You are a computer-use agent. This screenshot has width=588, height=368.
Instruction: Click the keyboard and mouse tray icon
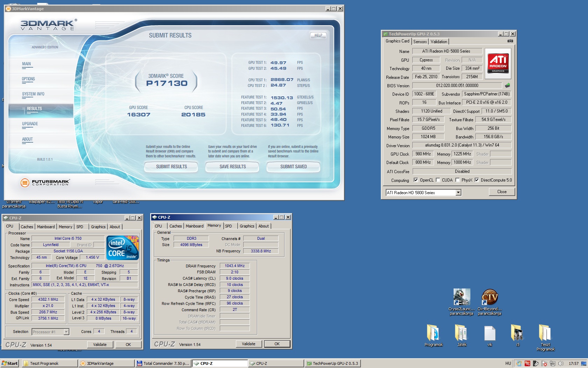(x=535, y=363)
